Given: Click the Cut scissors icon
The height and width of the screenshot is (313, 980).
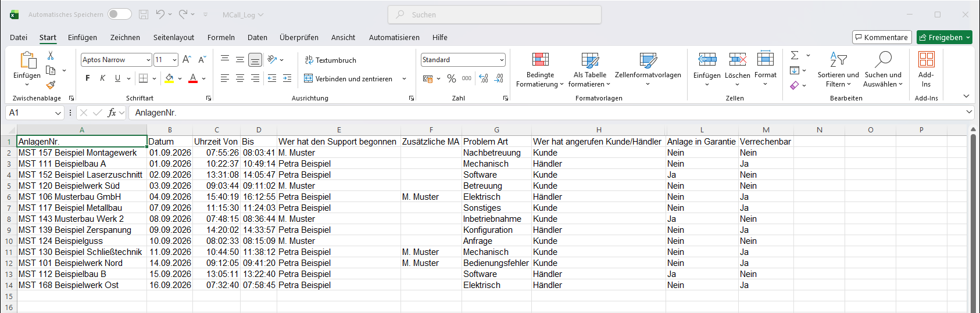Looking at the screenshot, I should click(51, 56).
